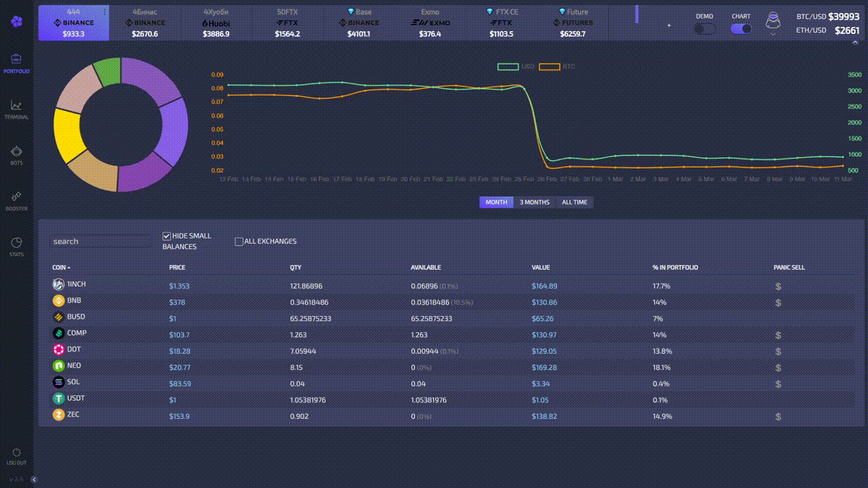Open the Stats section in sidebar
The height and width of the screenshot is (488, 868).
pyautogui.click(x=16, y=247)
